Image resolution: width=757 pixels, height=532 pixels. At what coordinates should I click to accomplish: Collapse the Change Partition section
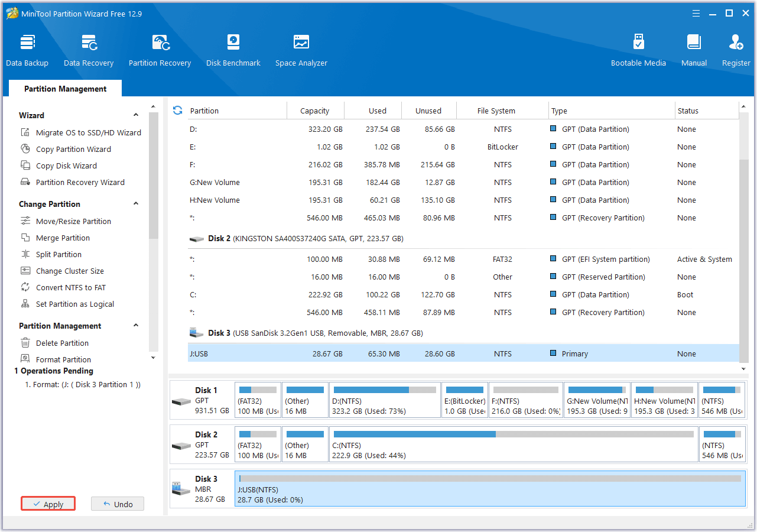coord(135,203)
